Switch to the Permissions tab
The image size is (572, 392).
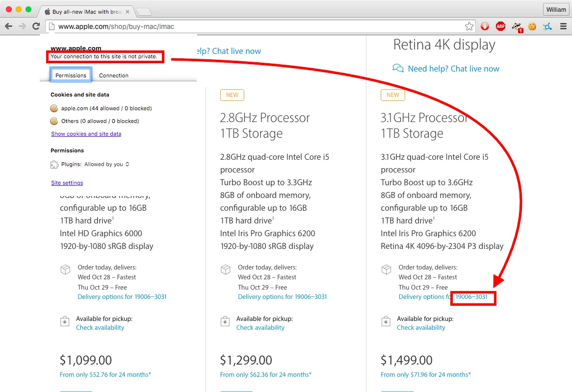71,75
